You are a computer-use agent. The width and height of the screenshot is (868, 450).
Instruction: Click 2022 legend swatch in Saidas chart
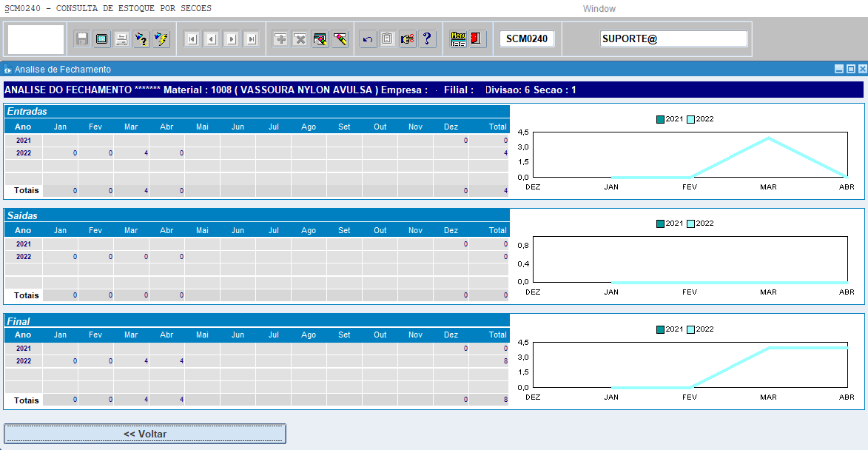click(x=690, y=224)
